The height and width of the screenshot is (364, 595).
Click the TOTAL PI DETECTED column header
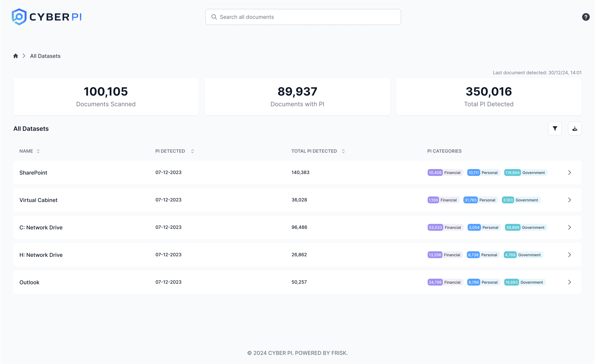tap(314, 151)
